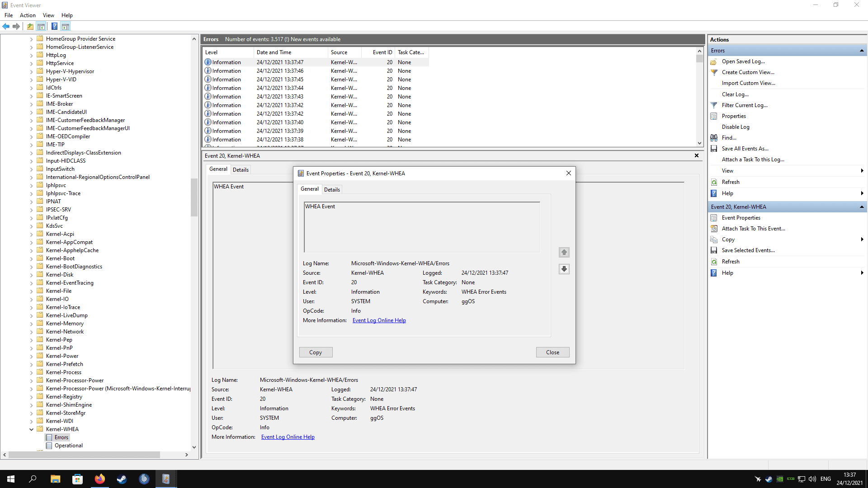Expand the View submenu arrow in Actions

(x=862, y=171)
